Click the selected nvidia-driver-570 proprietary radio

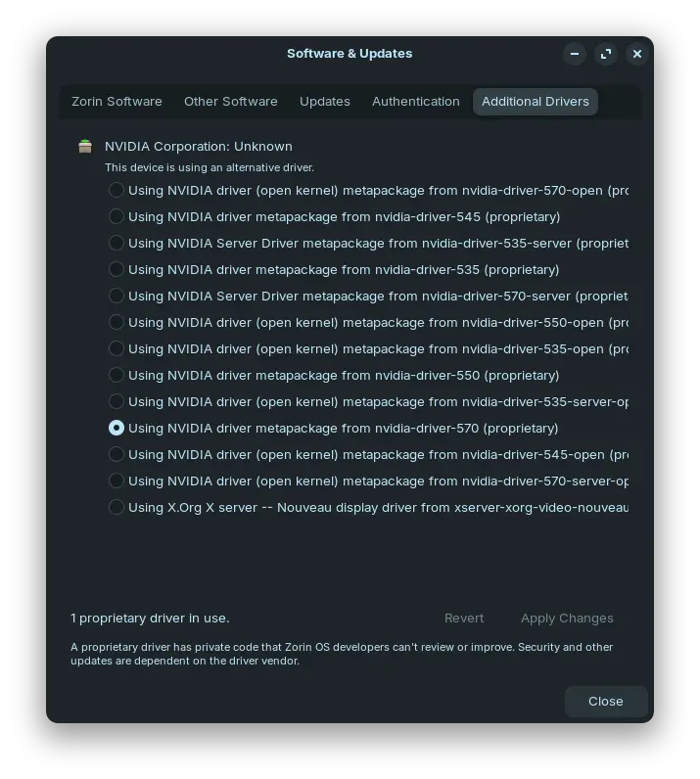coord(117,428)
